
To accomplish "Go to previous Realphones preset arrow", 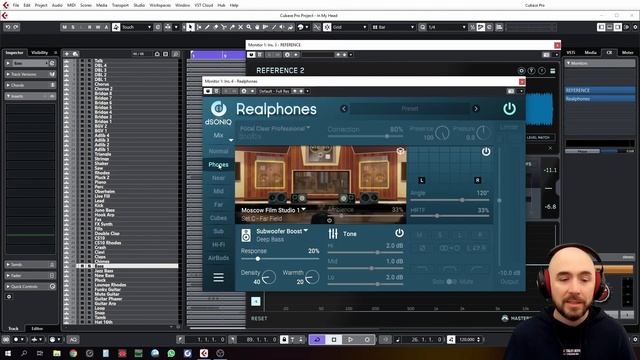I will click(344, 109).
